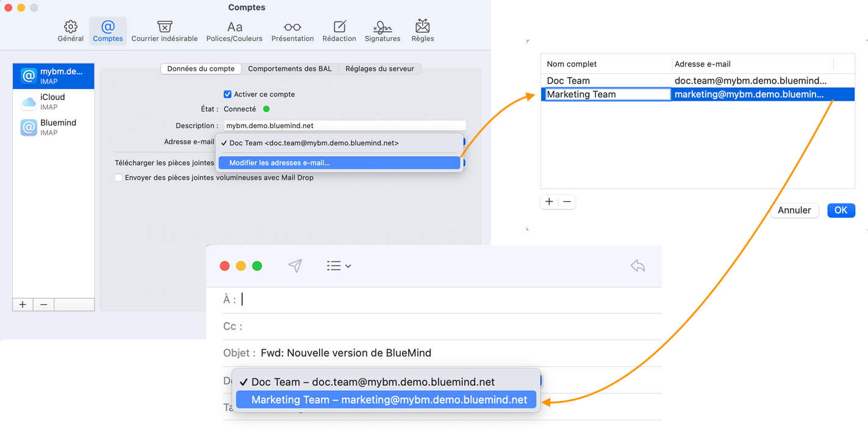Click the OK button in address dialog
The image size is (868, 434).
[841, 210]
